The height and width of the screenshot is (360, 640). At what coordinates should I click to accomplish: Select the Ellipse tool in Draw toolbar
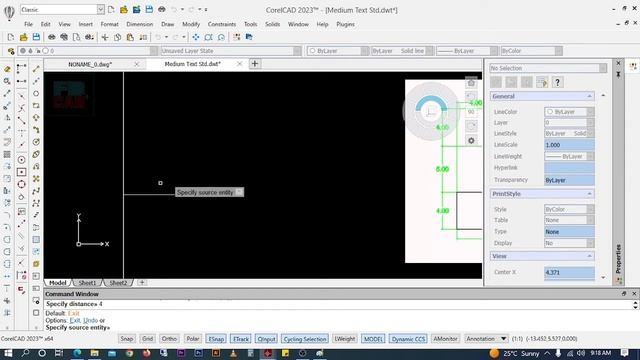tap(36, 154)
